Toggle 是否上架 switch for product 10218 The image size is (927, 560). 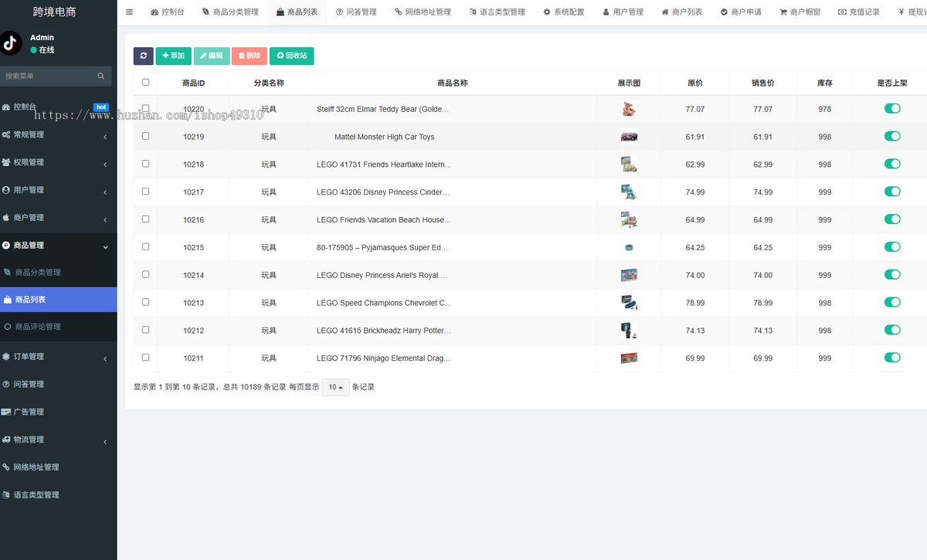click(892, 164)
